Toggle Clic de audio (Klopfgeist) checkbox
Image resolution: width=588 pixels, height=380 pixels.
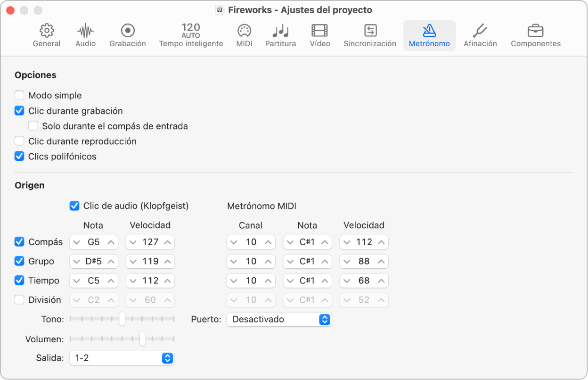point(74,206)
